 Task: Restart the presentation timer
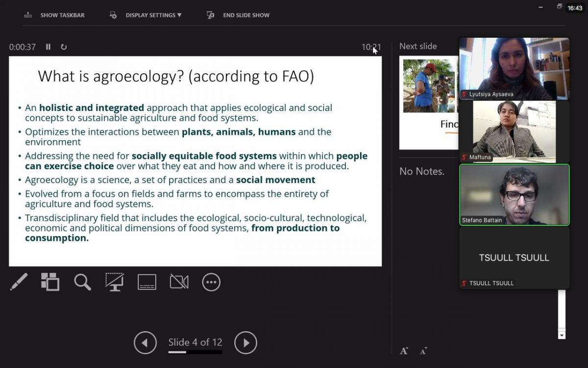click(x=64, y=47)
